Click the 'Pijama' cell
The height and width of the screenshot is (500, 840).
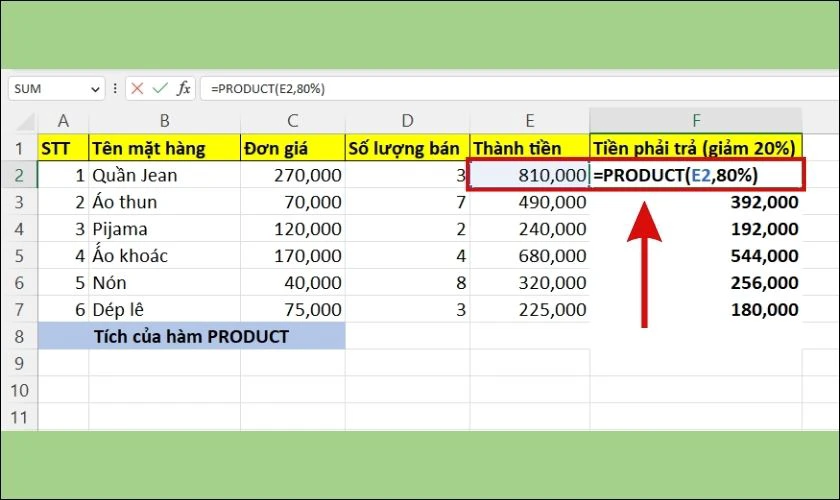point(164,229)
